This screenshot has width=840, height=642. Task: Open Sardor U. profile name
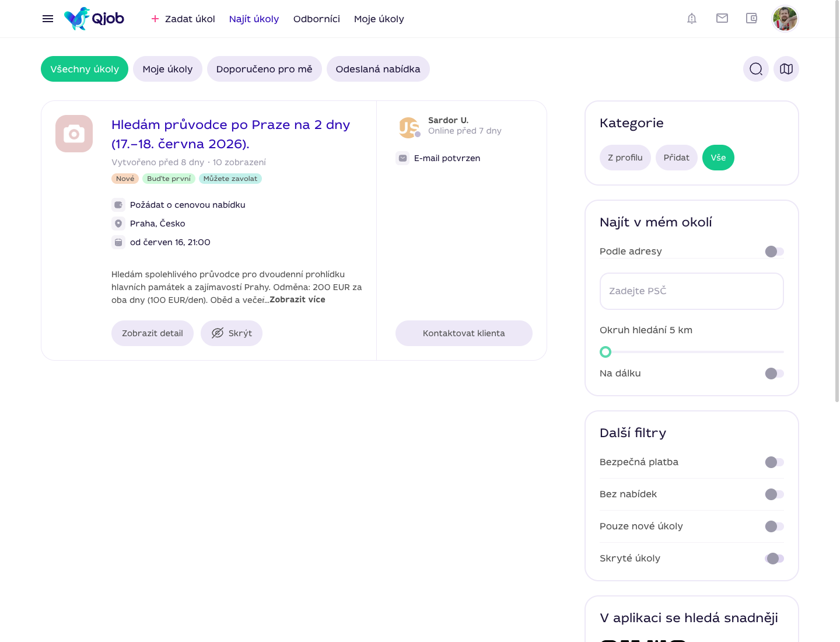448,120
